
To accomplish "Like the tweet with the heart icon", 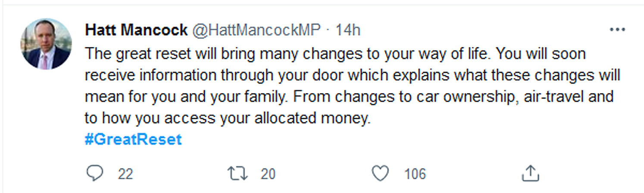I will [x=380, y=174].
